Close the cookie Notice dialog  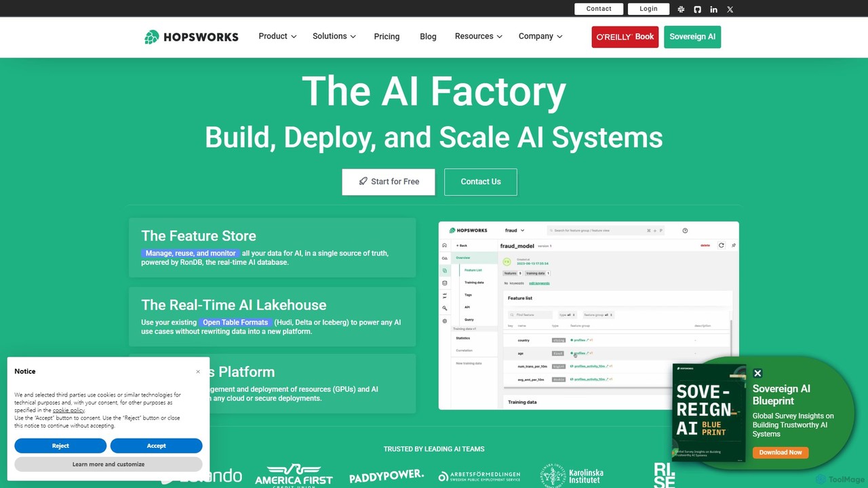pos(198,371)
